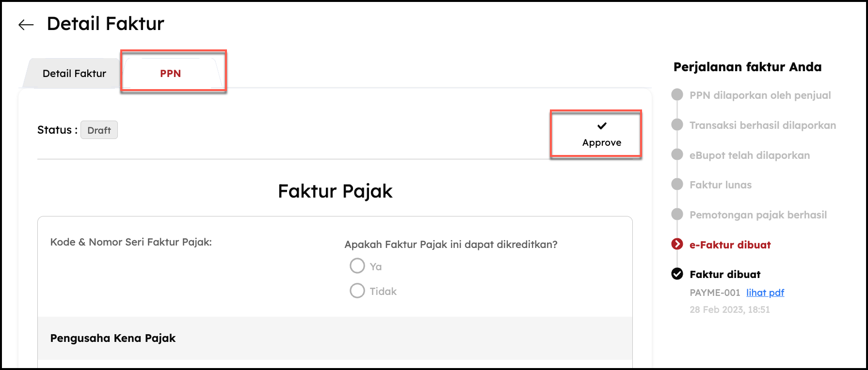This screenshot has width=868, height=370.
Task: Click the black Faktur dibuat checkmark icon
Action: point(677,274)
